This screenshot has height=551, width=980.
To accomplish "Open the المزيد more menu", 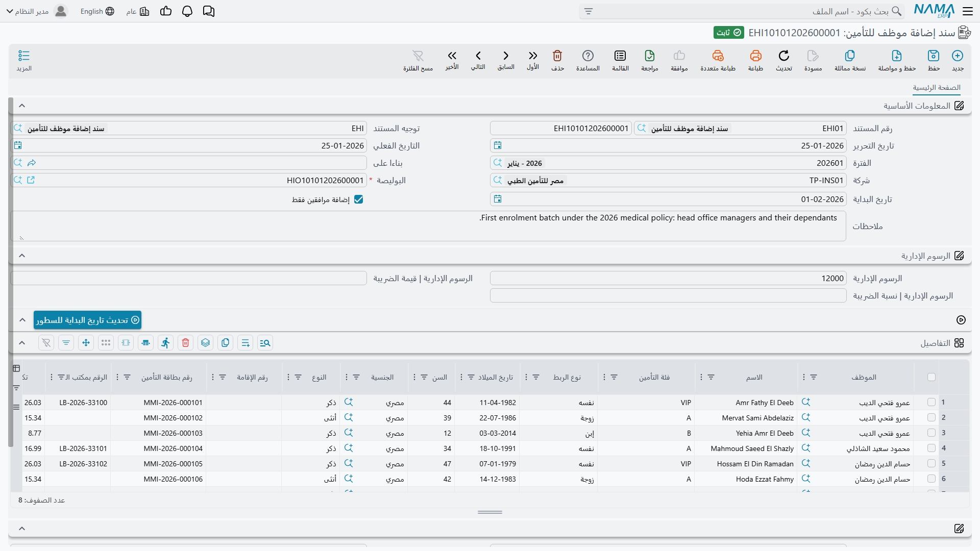I will pyautogui.click(x=24, y=60).
